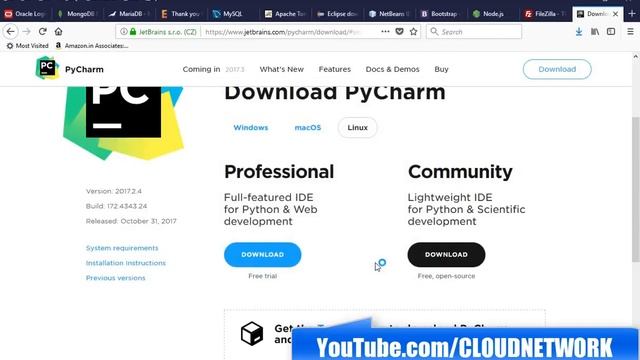This screenshot has width=640, height=360.
Task: Open a new tab with plus icon
Action: [632, 13]
